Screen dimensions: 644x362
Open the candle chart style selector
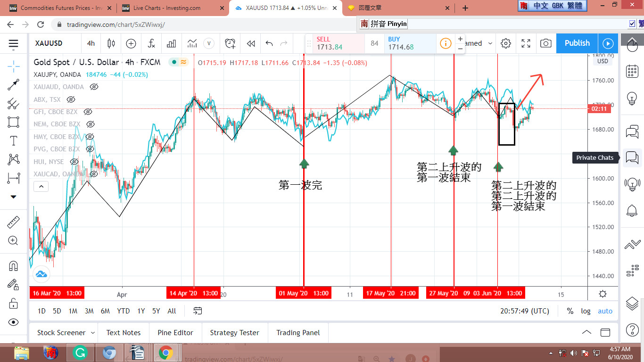111,43
